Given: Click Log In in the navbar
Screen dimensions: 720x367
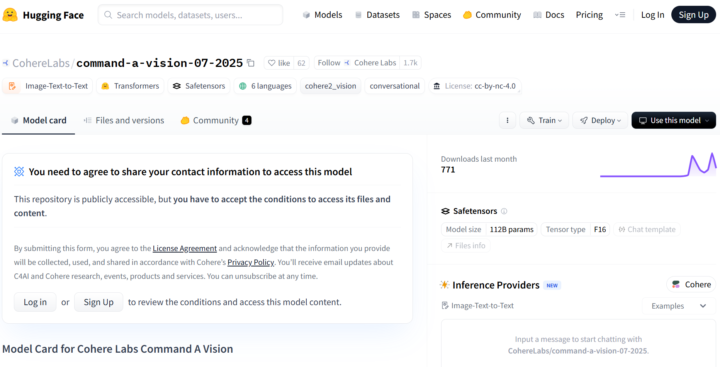Looking at the screenshot, I should [652, 15].
